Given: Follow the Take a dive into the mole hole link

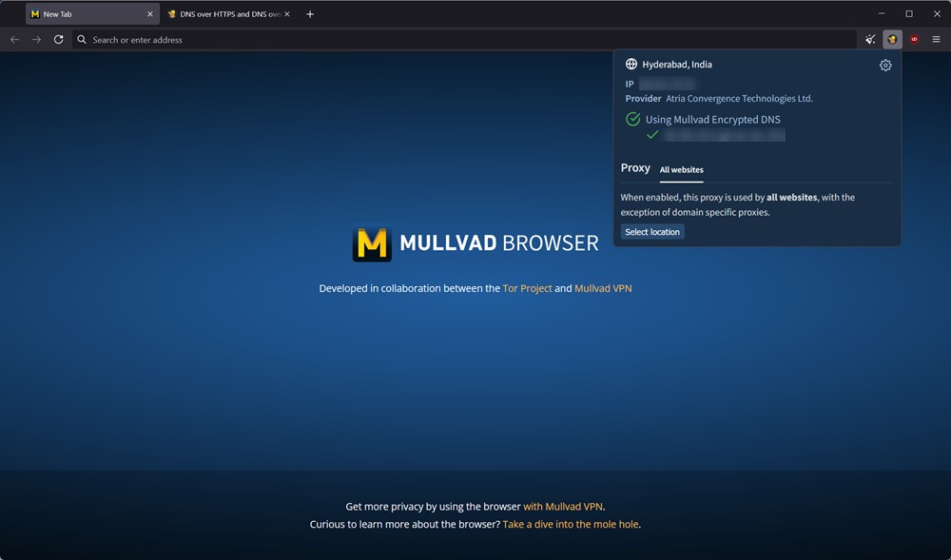Looking at the screenshot, I should 570,524.
